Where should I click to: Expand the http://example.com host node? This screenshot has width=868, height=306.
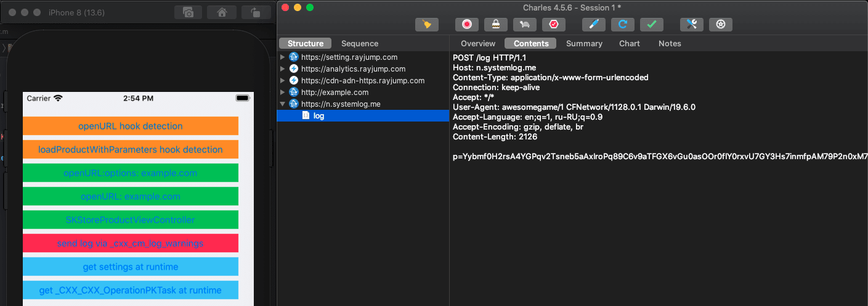coord(283,92)
